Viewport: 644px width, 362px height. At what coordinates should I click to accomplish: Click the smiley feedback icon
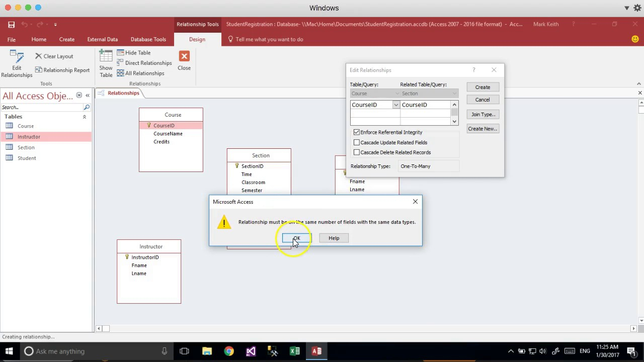coord(635,39)
